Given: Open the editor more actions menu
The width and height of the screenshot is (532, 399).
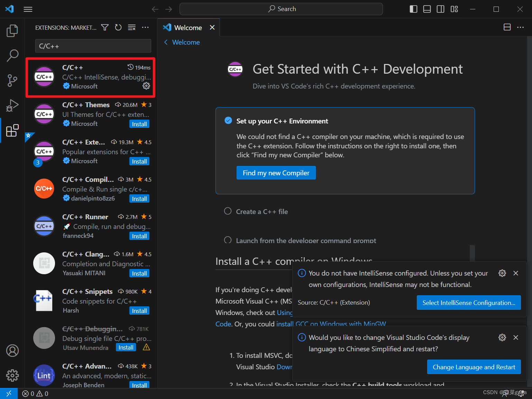Looking at the screenshot, I should (x=521, y=27).
